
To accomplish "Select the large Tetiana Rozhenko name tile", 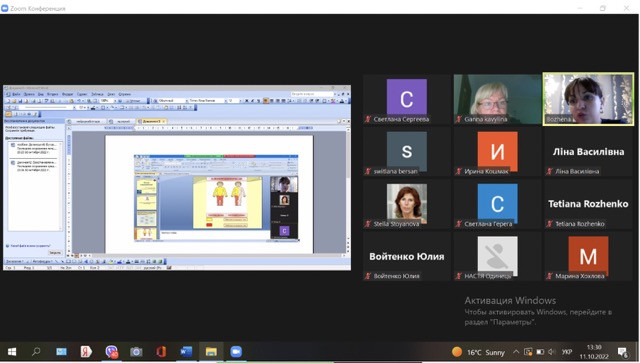I will click(x=588, y=204).
